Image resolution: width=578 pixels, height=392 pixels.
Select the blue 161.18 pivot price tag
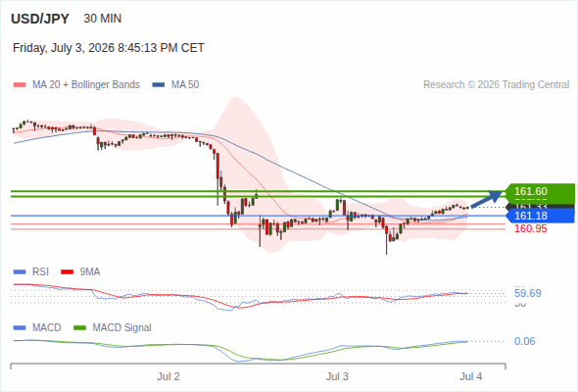540,216
